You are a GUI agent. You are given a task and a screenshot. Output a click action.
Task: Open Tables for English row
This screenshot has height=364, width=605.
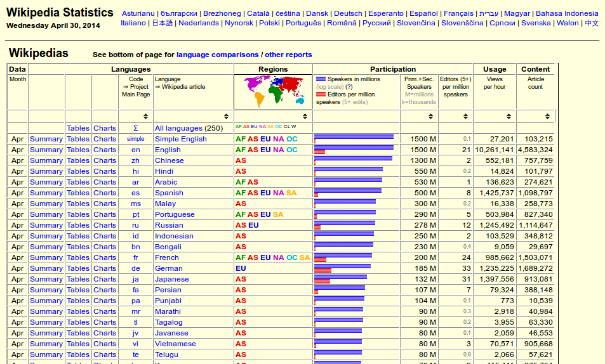(x=78, y=150)
